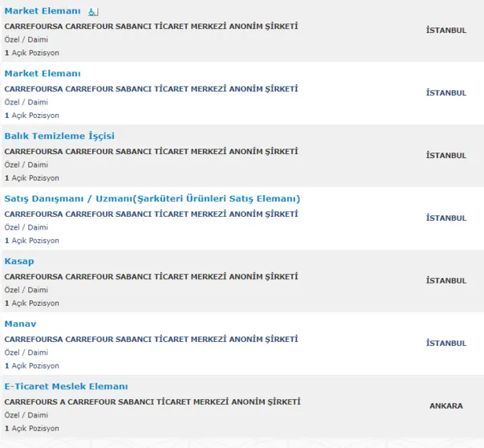Click "1 Açık Pozisyon" under E-Ticaret Meslek Elemanı
Image resolution: width=484 pixels, height=448 pixels.
click(x=31, y=428)
